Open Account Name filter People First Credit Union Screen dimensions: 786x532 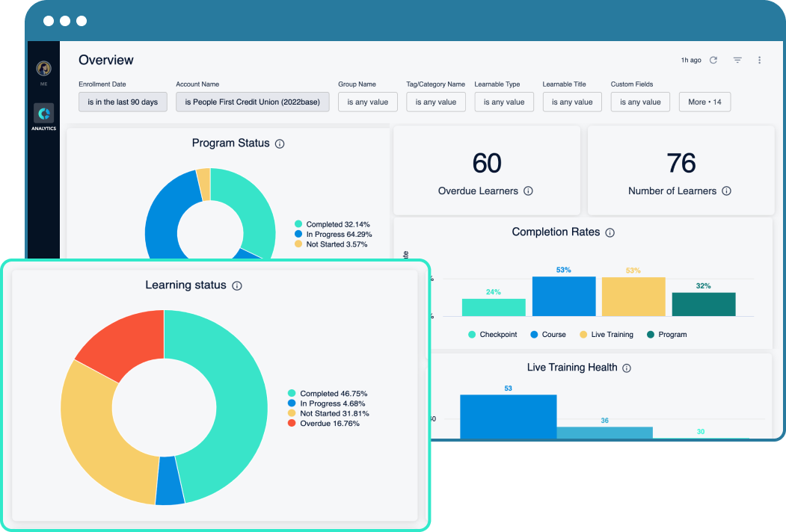click(x=253, y=102)
